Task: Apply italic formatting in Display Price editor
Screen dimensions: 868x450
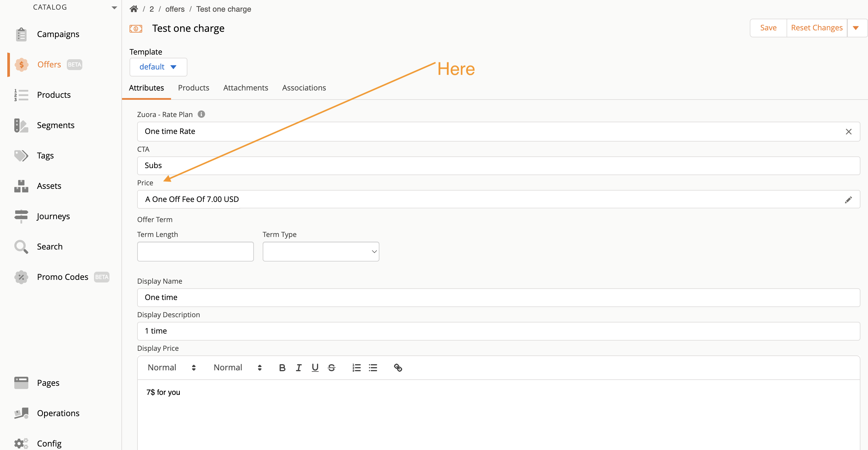Action: tap(299, 367)
